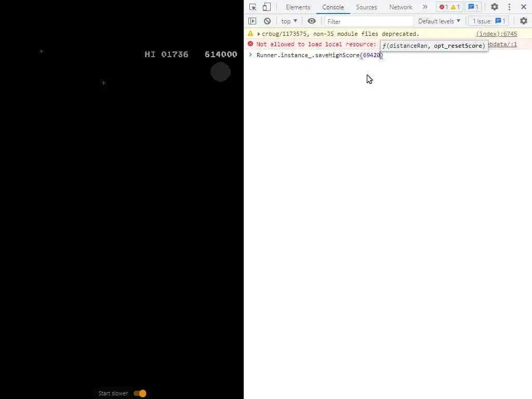Focus the console Filter field
This screenshot has width=532, height=399.
coord(369,21)
